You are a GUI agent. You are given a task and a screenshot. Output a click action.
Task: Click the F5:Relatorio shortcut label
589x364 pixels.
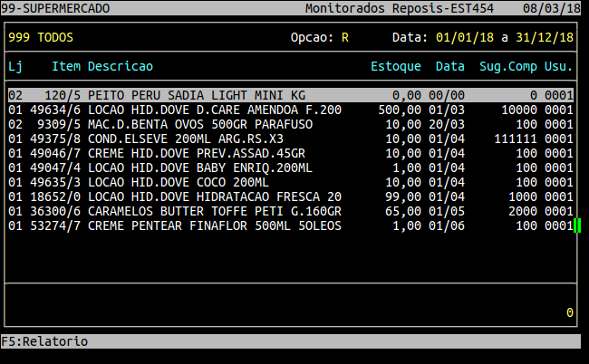click(x=45, y=341)
